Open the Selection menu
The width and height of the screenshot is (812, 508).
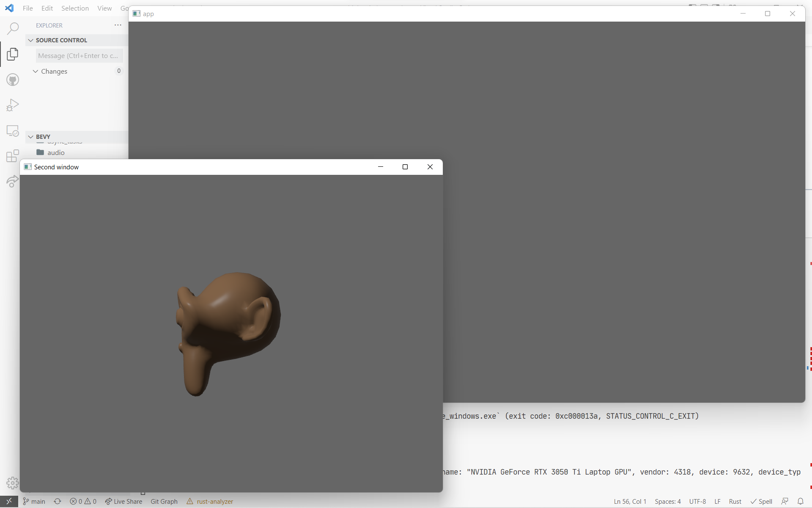75,8
